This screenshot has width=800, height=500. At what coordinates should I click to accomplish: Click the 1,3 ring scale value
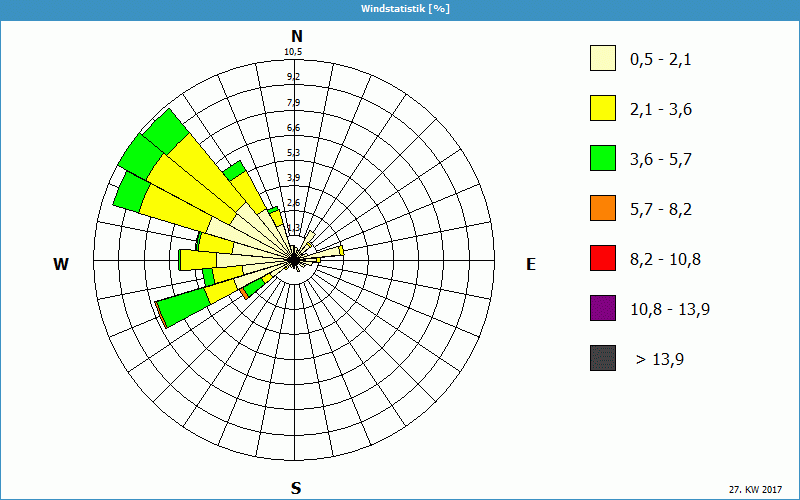coord(293,228)
